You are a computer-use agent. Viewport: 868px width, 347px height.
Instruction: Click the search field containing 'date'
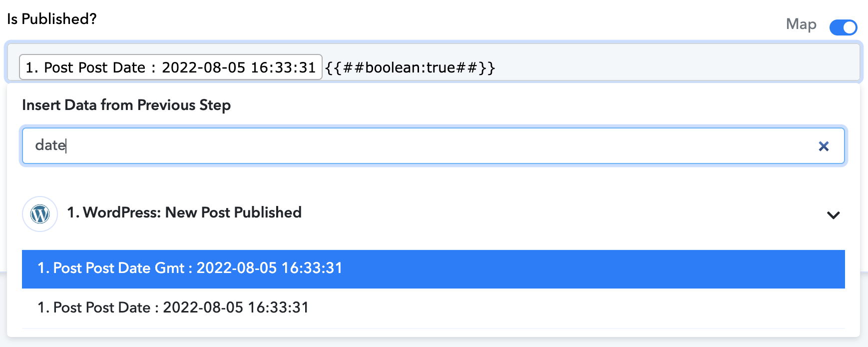(434, 145)
